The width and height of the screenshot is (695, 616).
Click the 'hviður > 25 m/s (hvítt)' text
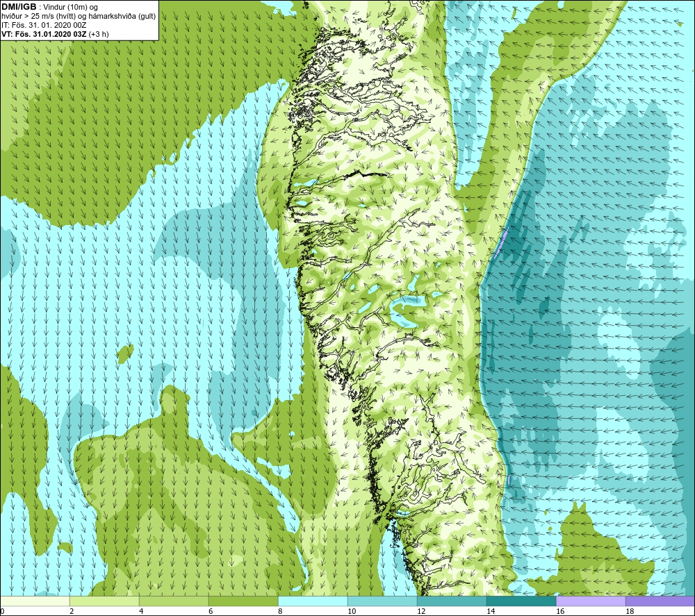click(x=38, y=17)
